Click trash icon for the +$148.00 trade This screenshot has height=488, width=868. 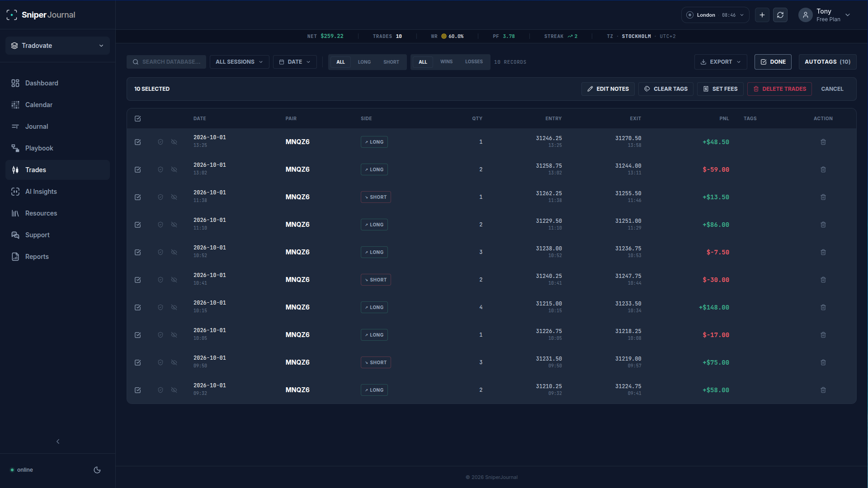coord(823,307)
